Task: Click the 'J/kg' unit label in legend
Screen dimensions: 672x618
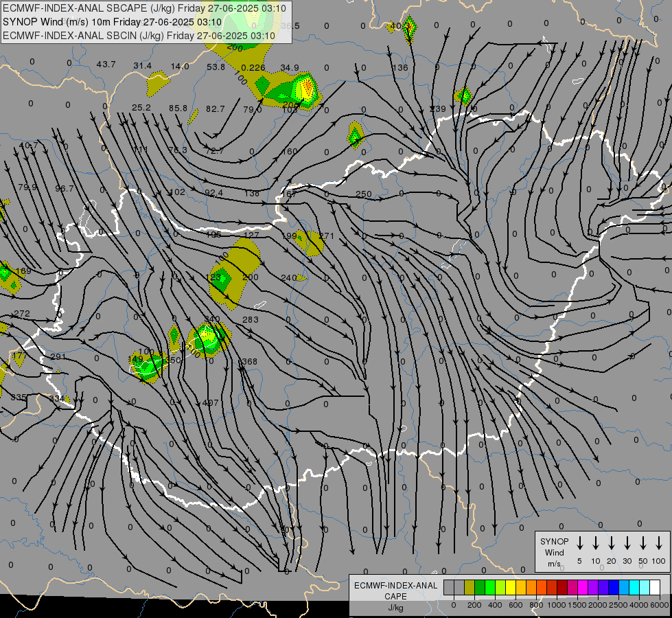Action: click(x=395, y=608)
